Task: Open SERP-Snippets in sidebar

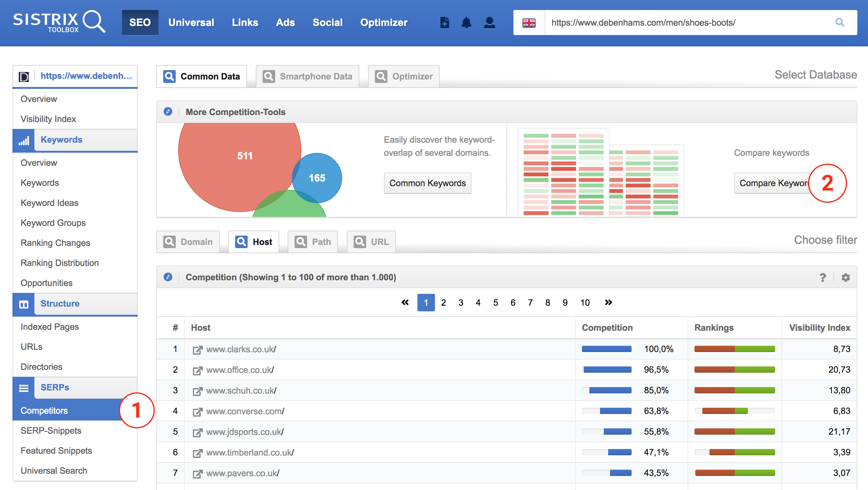Action: 51,430
